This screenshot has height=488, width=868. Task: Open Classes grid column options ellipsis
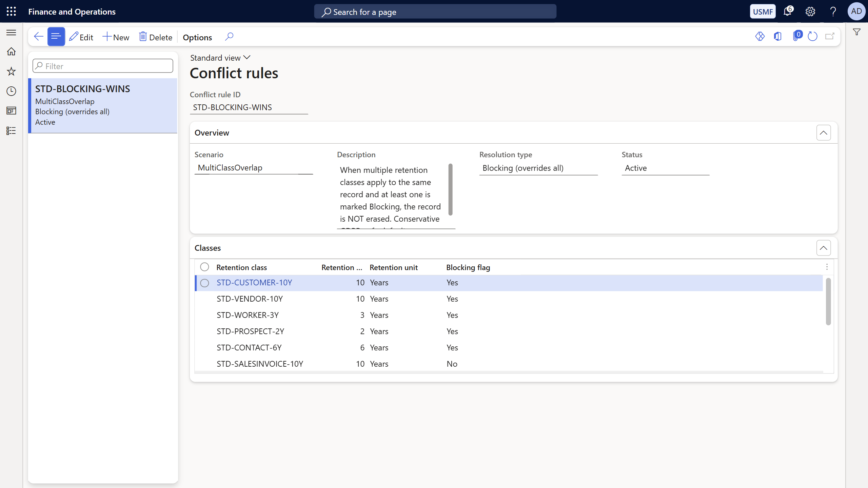tap(827, 267)
